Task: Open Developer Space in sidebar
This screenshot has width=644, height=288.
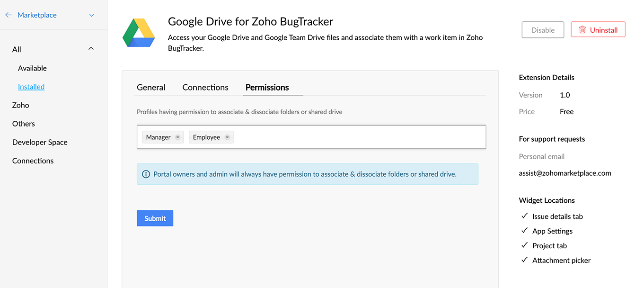Action: tap(40, 142)
